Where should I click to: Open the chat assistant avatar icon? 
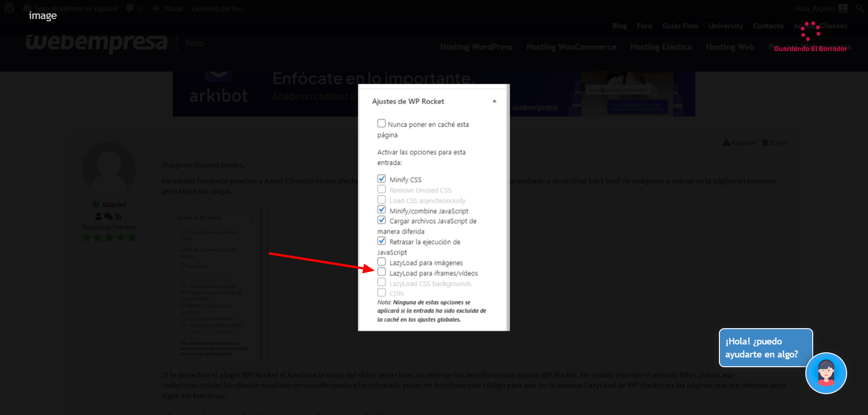coord(826,373)
